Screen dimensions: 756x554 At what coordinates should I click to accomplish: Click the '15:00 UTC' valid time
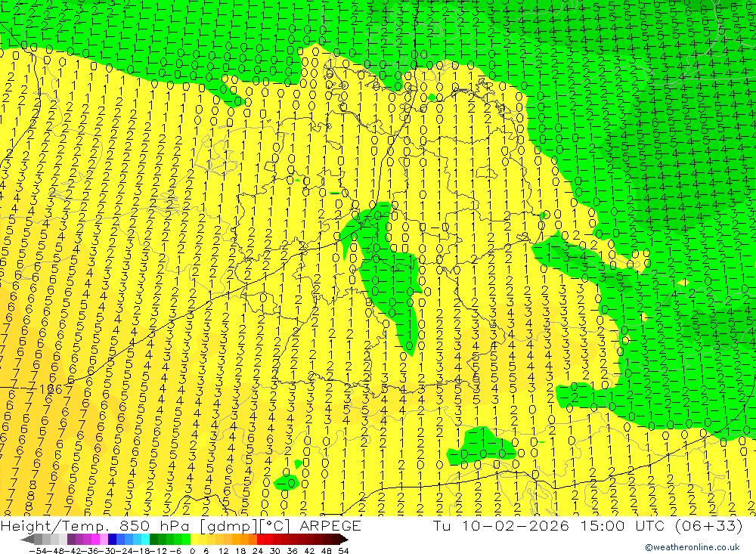coord(622,525)
